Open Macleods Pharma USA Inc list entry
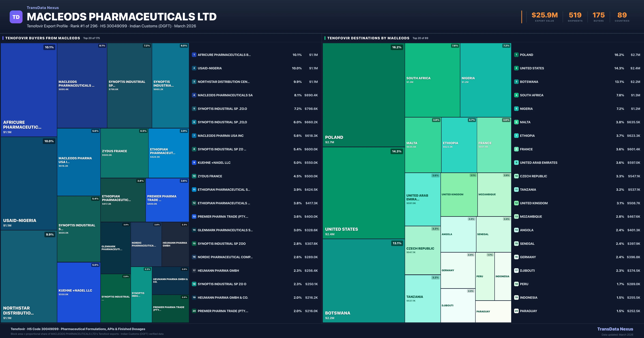Screen dimensions: 644x338 [x=220, y=136]
